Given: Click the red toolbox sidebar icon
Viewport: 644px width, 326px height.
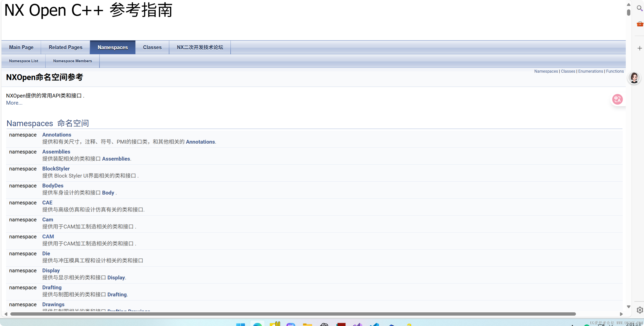Looking at the screenshot, I should 640,24.
